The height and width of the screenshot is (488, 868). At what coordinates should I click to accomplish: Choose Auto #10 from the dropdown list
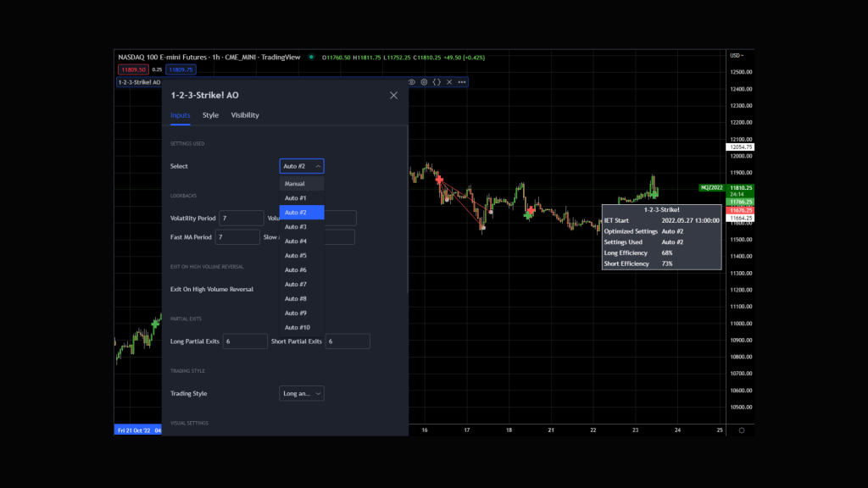click(302, 328)
